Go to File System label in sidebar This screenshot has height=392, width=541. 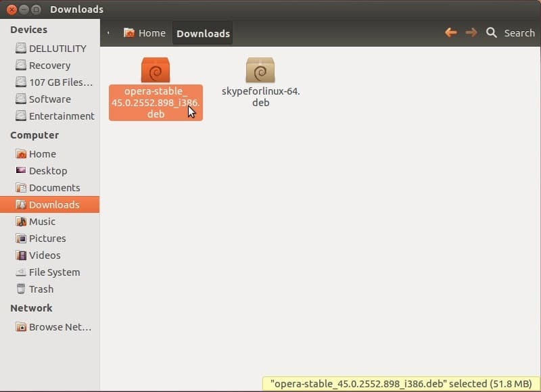(x=55, y=272)
